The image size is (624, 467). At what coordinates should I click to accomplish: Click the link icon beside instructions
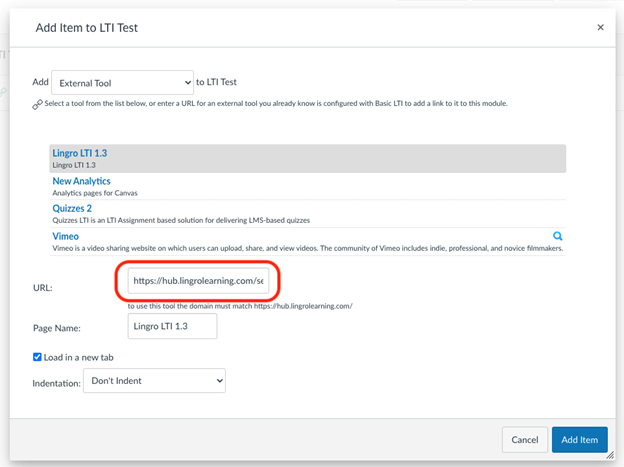[37, 105]
